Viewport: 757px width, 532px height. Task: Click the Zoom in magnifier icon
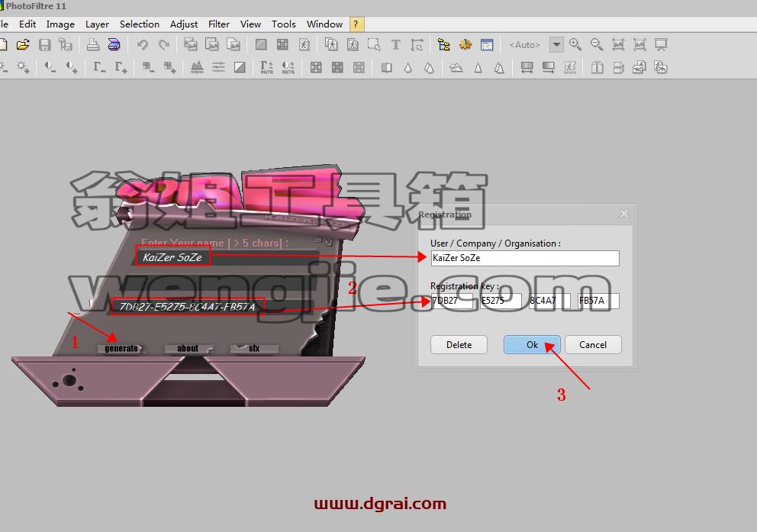[x=575, y=45]
